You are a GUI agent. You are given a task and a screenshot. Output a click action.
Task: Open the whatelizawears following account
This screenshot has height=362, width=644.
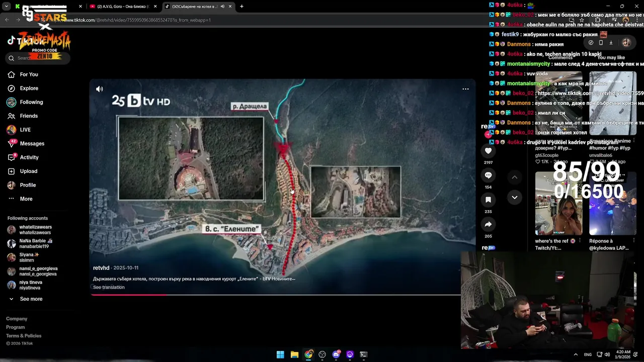coord(30,230)
